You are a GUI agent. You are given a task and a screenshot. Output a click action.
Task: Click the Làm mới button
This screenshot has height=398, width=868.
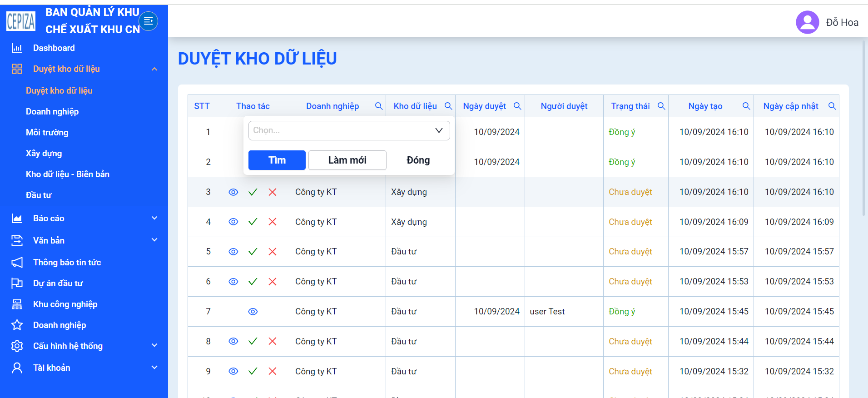[347, 160]
